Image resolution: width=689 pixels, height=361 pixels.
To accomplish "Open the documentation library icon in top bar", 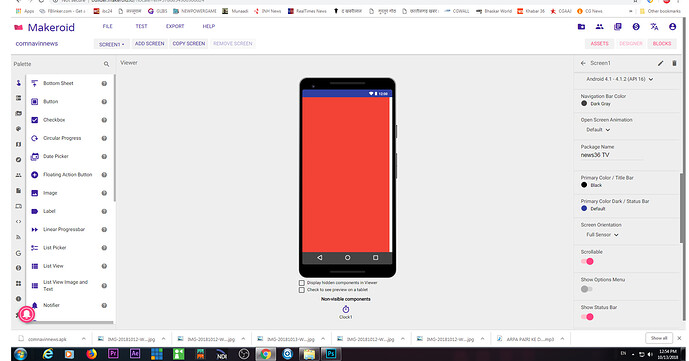I will coord(618,27).
